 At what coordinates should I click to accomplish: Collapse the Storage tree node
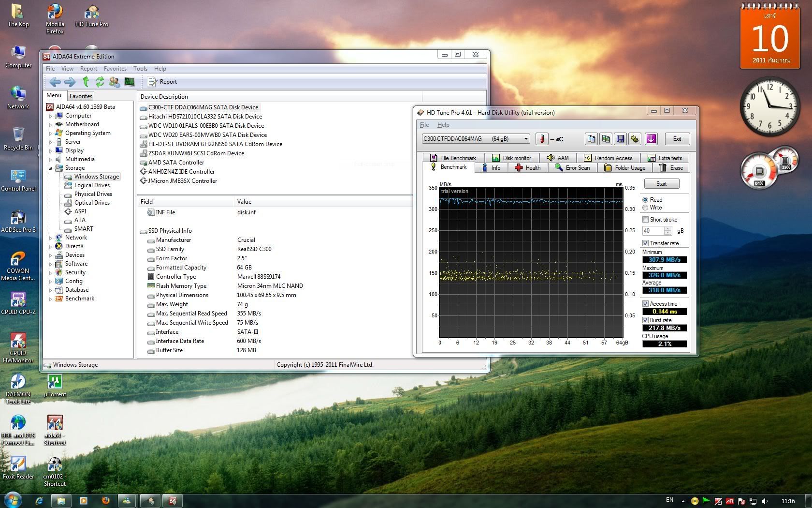click(50, 168)
